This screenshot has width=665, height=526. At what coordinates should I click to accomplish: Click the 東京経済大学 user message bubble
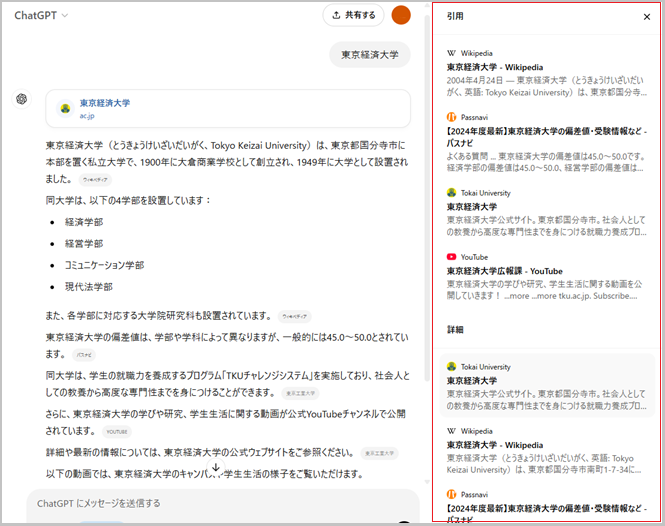(x=370, y=55)
